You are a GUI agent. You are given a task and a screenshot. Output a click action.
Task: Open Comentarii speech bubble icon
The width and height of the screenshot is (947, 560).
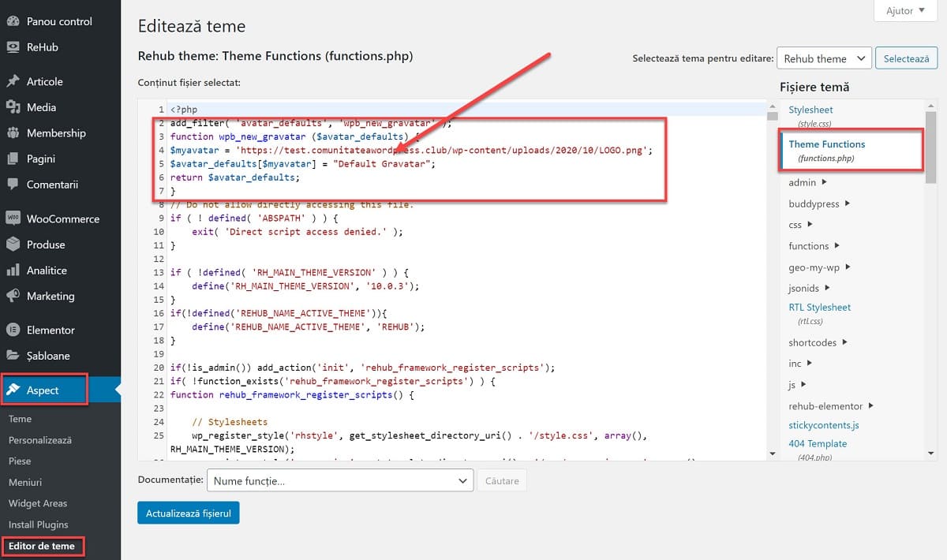13,185
